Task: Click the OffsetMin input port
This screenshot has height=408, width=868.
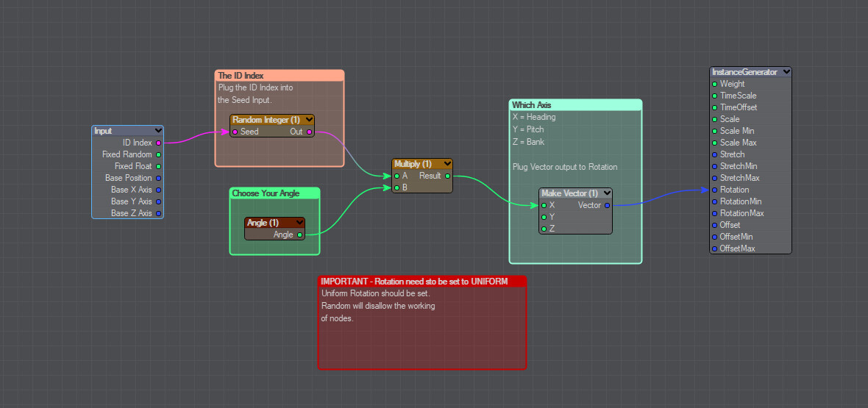Action: (715, 237)
